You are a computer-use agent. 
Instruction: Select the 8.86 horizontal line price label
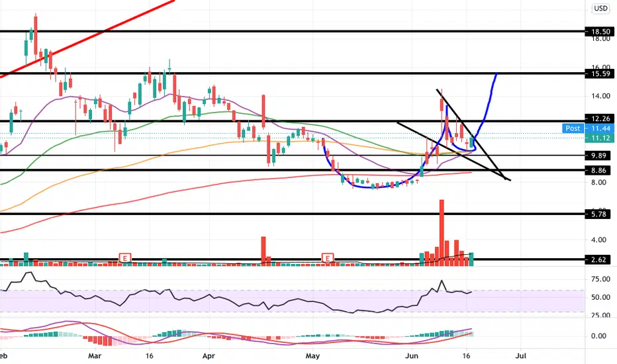599,170
